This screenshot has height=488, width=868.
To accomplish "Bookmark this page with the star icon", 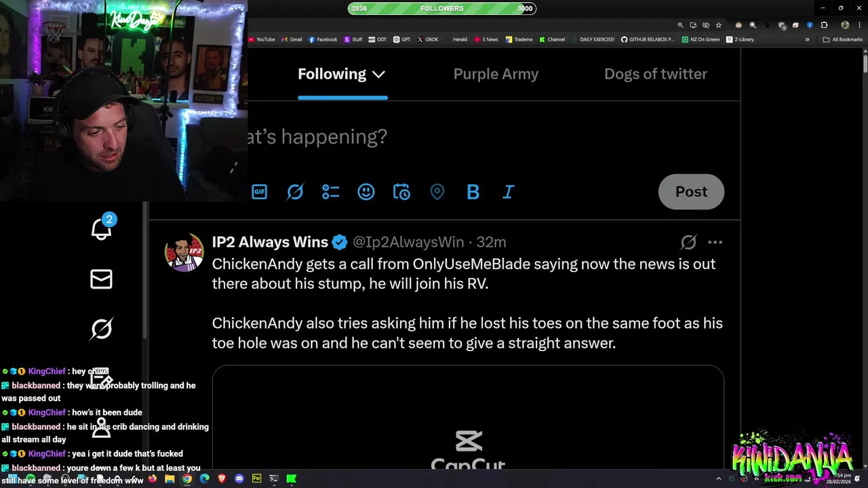I will click(719, 25).
